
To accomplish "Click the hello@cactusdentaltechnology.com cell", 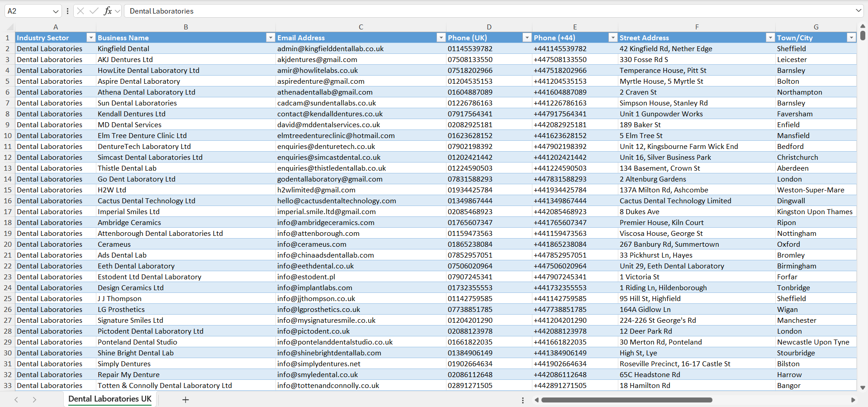I will click(x=361, y=201).
